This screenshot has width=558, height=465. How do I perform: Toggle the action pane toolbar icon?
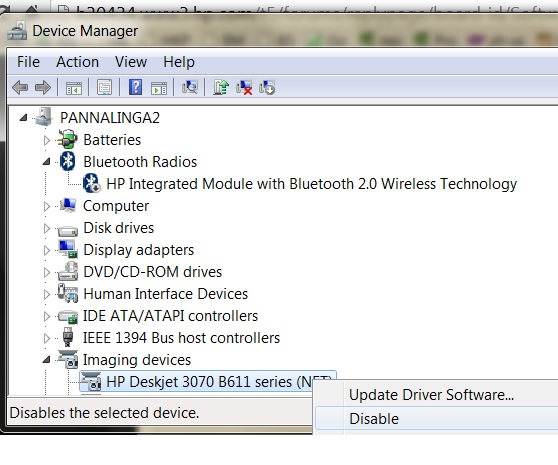[159, 88]
